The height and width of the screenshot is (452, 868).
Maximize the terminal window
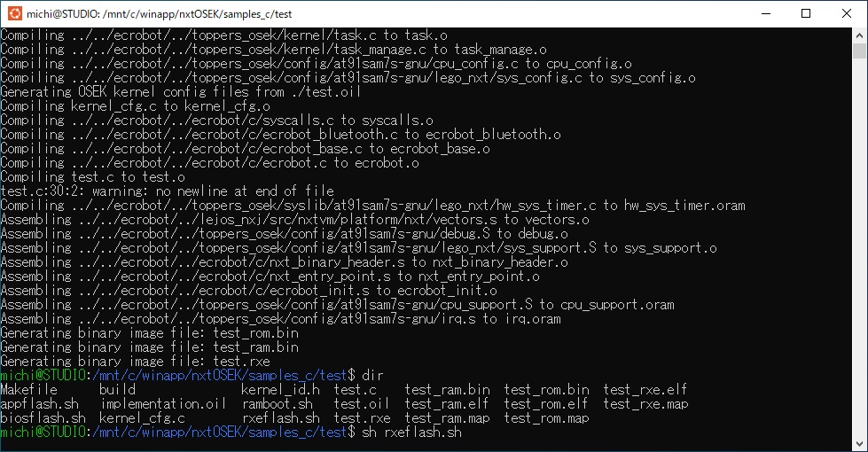[806, 13]
